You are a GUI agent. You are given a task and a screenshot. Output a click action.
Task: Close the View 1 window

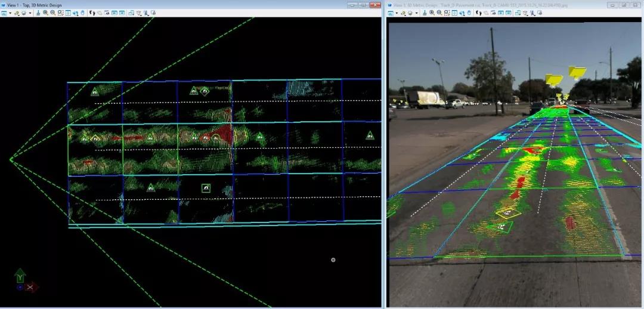(376, 5)
